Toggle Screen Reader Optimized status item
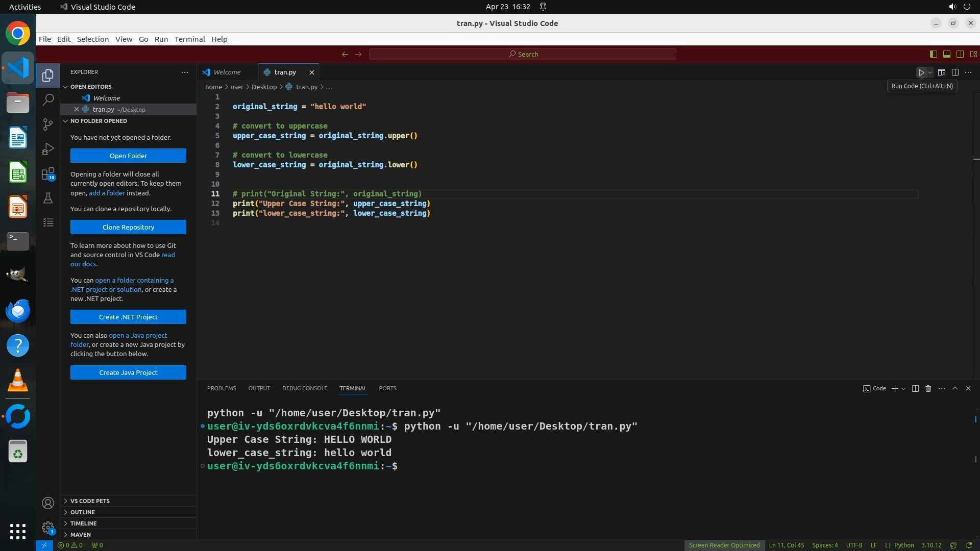Image resolution: width=980 pixels, height=551 pixels. pos(724,545)
